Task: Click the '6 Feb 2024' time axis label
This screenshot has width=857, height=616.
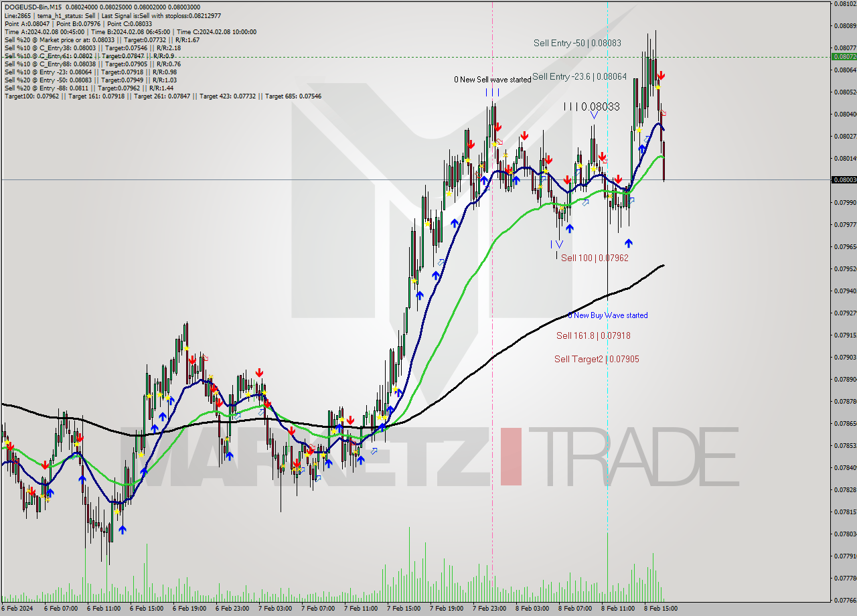Action: (x=18, y=609)
